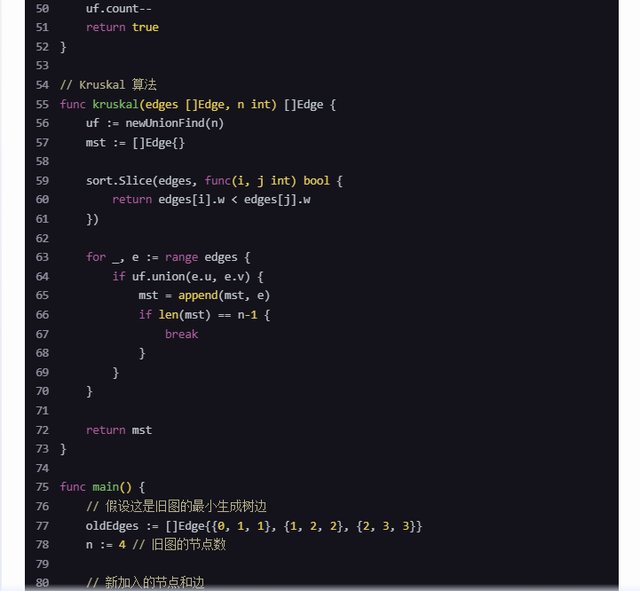
Task: Click 'sort.Slice' call on line 59
Action: [119, 181]
